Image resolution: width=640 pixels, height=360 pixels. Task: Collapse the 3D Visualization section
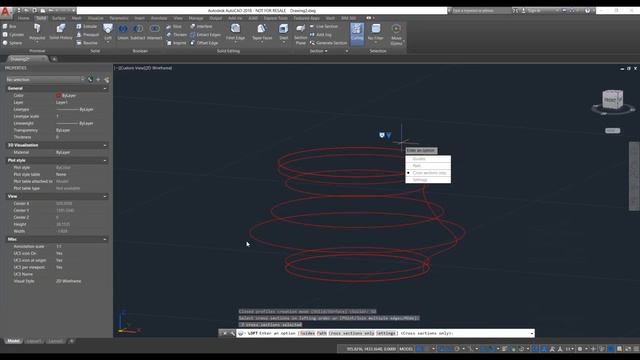pos(105,145)
